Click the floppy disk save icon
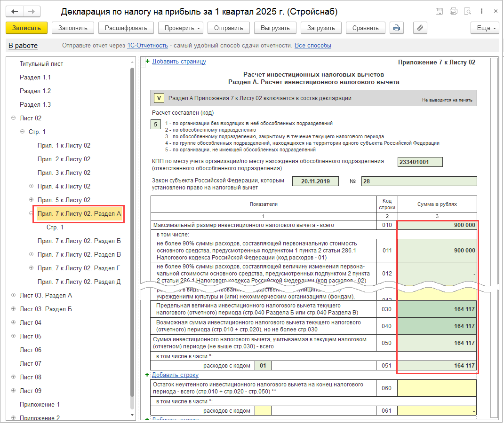The image size is (504, 424). (439, 11)
